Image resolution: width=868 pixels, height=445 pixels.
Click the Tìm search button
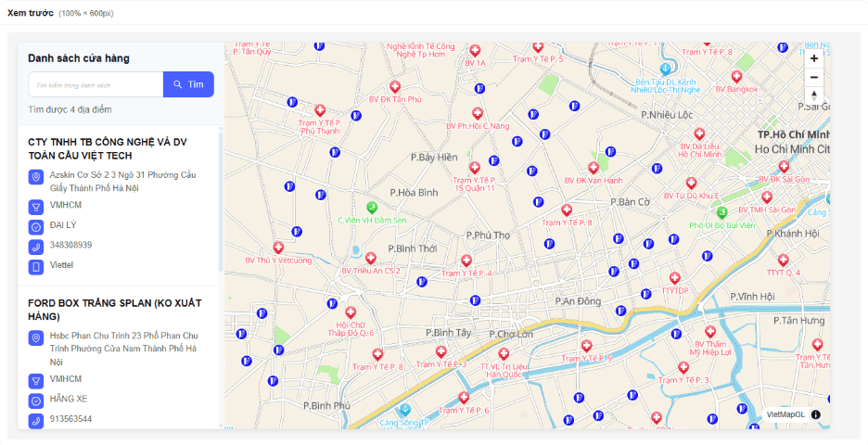coord(188,84)
